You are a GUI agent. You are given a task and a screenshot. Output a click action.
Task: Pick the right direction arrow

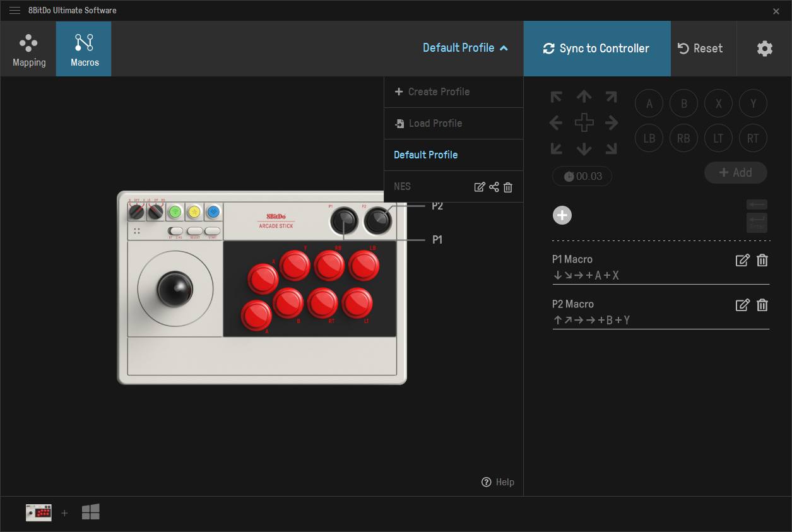(x=612, y=123)
